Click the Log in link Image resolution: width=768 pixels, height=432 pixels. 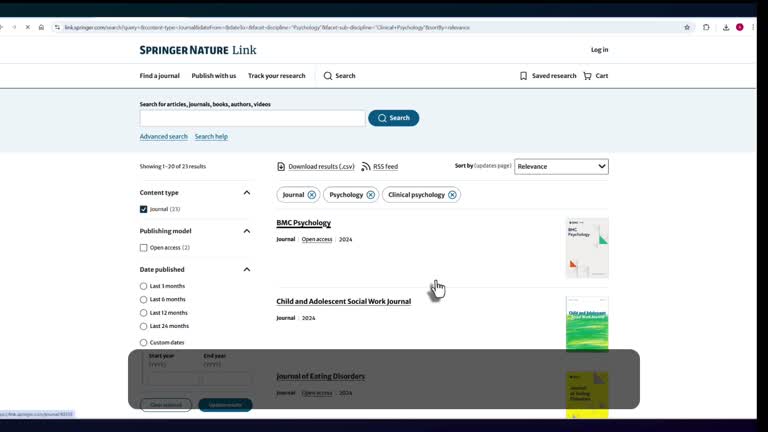pyautogui.click(x=600, y=49)
